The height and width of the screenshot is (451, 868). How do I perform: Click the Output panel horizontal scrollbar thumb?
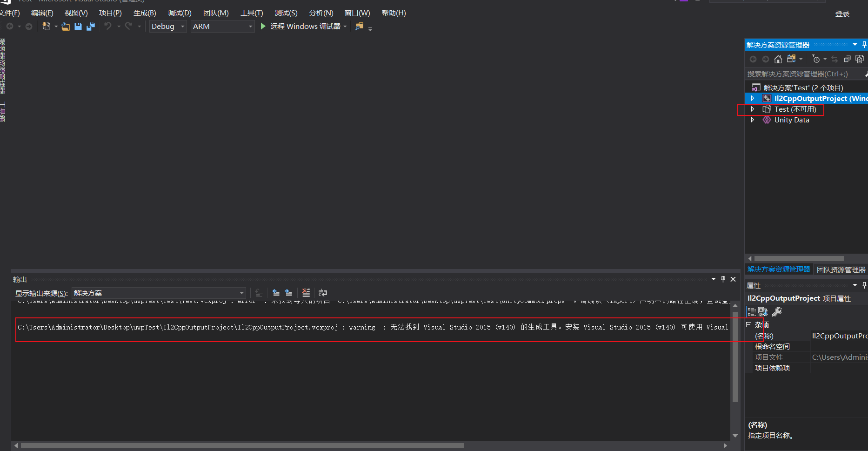click(x=242, y=445)
